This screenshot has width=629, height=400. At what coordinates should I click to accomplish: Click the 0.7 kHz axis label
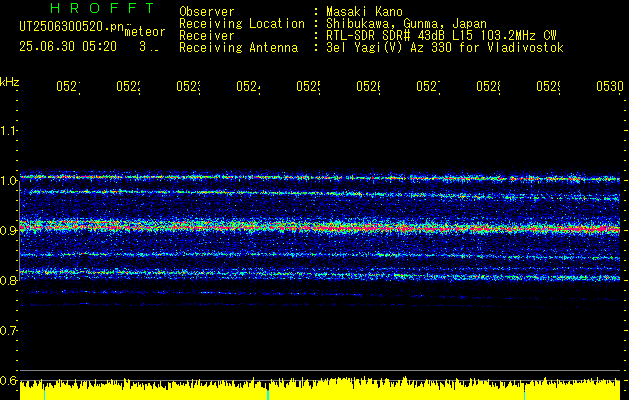[x=8, y=331]
